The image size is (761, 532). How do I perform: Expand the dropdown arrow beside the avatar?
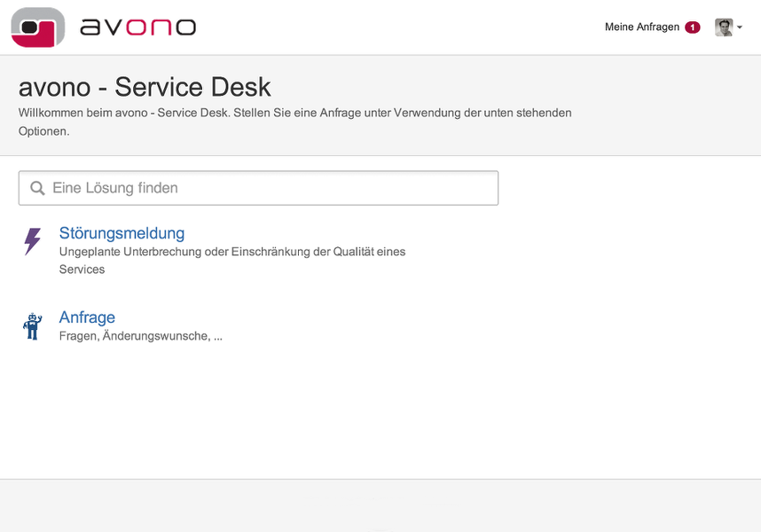click(740, 27)
